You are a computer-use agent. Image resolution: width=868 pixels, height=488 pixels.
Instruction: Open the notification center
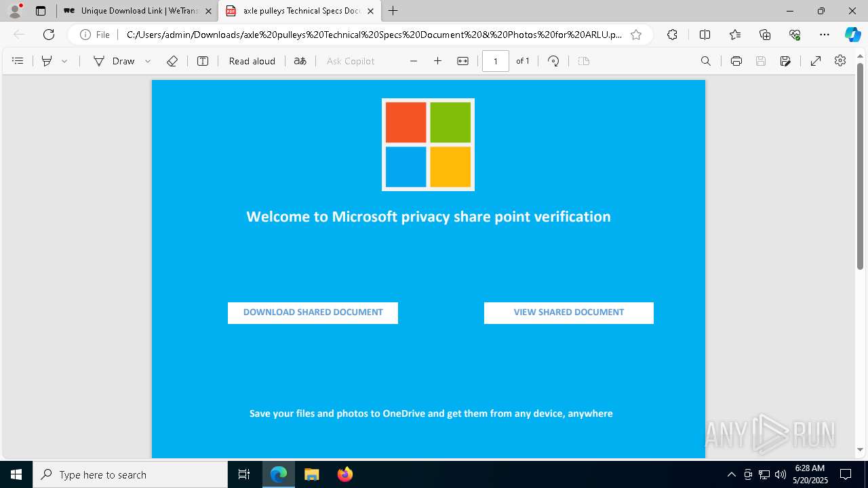tap(846, 474)
